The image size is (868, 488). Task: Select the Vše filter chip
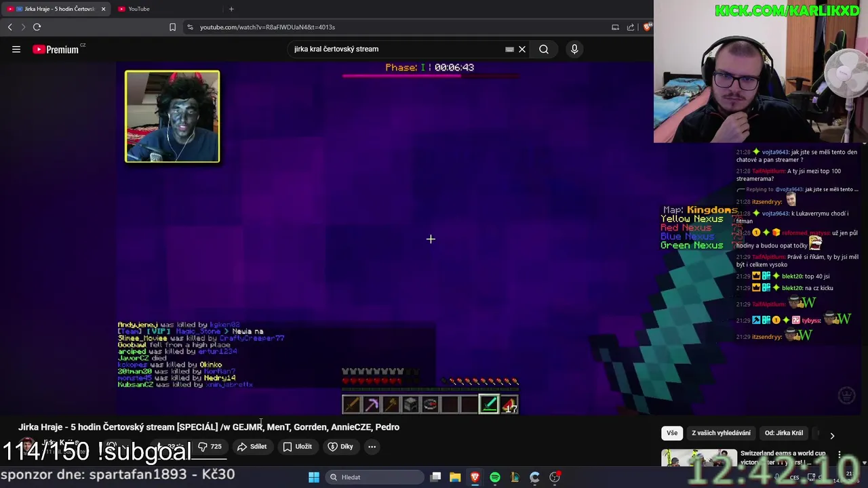coord(671,433)
